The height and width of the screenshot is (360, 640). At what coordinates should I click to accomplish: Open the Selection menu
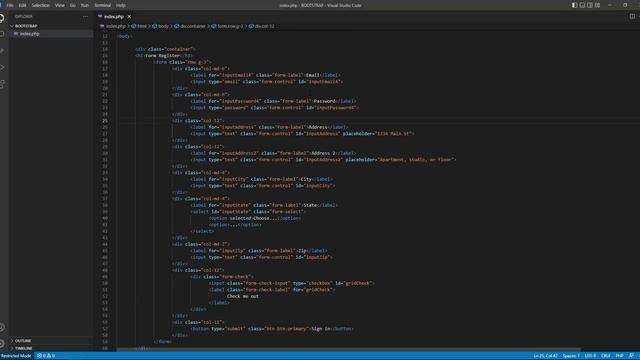(x=40, y=5)
